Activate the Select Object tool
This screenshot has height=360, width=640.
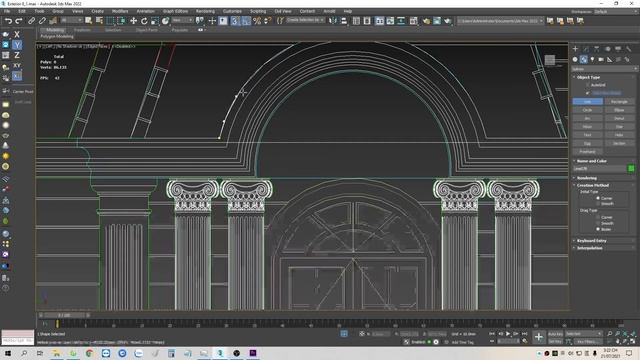(89, 21)
